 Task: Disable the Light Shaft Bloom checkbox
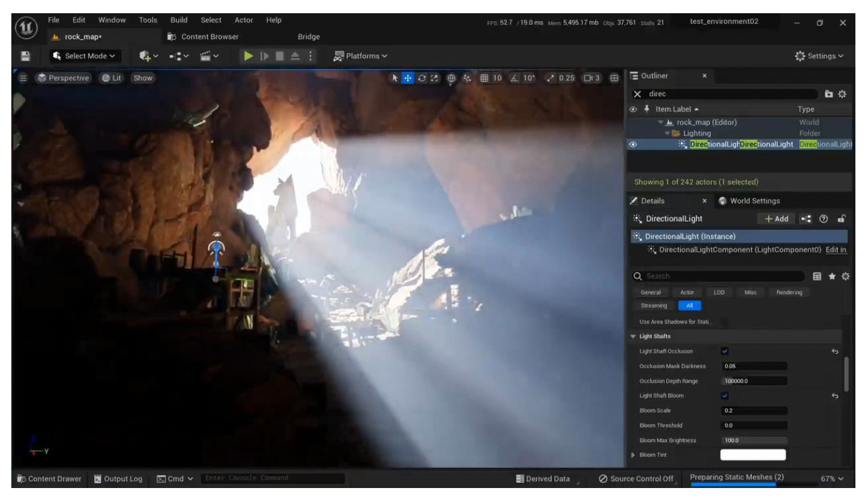point(725,395)
